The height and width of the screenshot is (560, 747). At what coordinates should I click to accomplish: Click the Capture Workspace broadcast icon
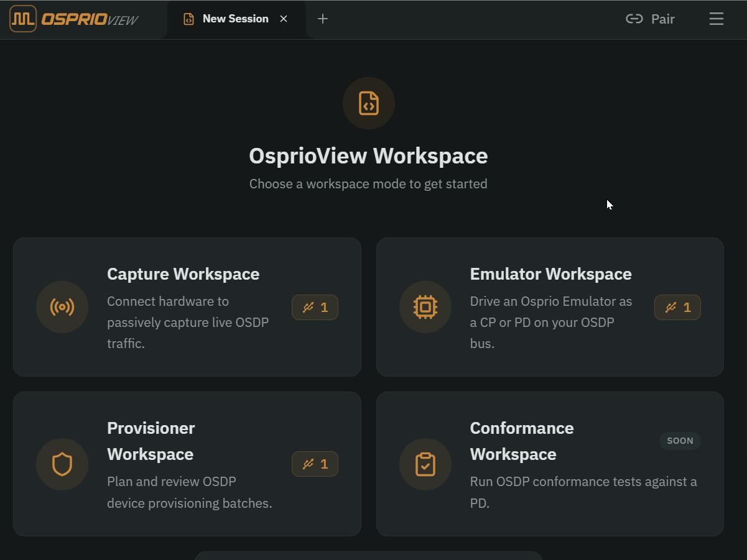click(62, 307)
